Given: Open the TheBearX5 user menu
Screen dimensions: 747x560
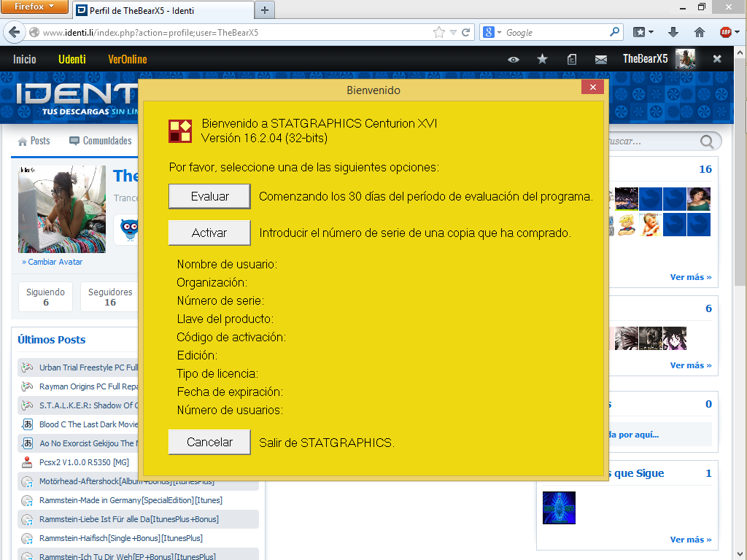Looking at the screenshot, I should 645,58.
